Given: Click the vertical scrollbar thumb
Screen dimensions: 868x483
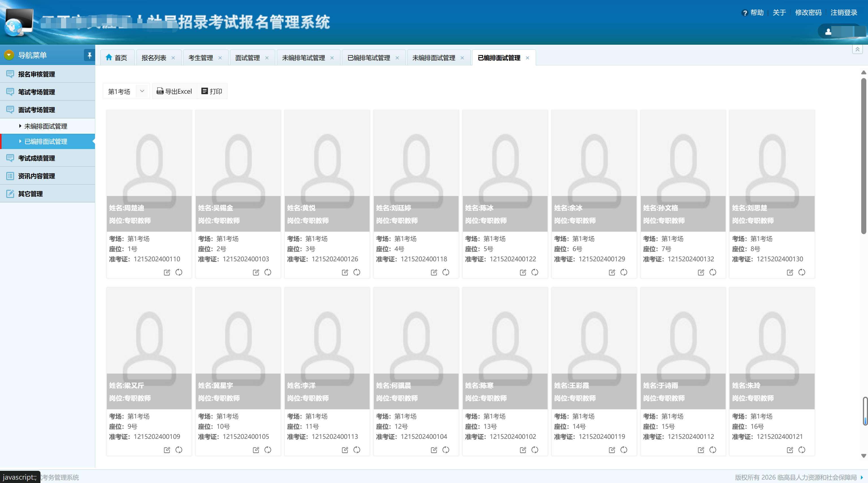Looking at the screenshot, I should 863,156.
